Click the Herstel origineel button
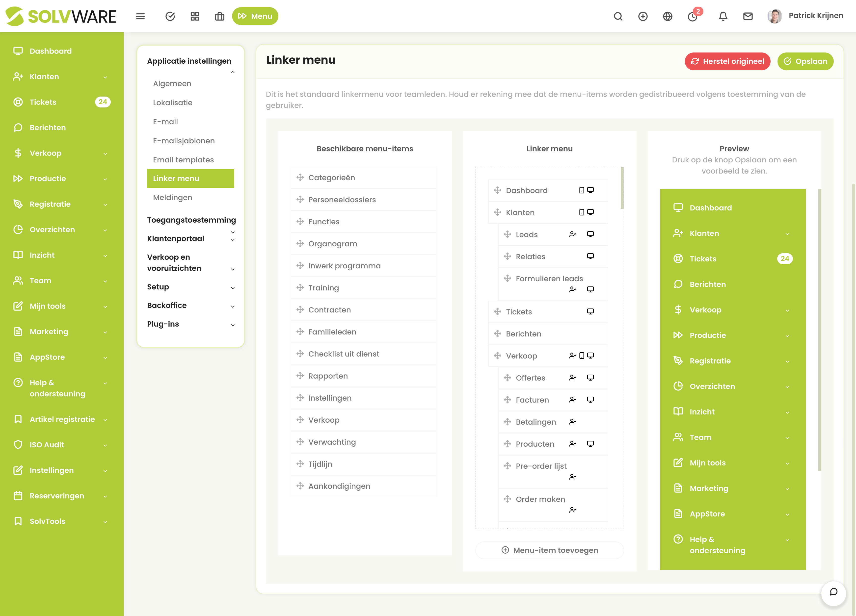Viewport: 856px width, 616px height. coord(727,61)
